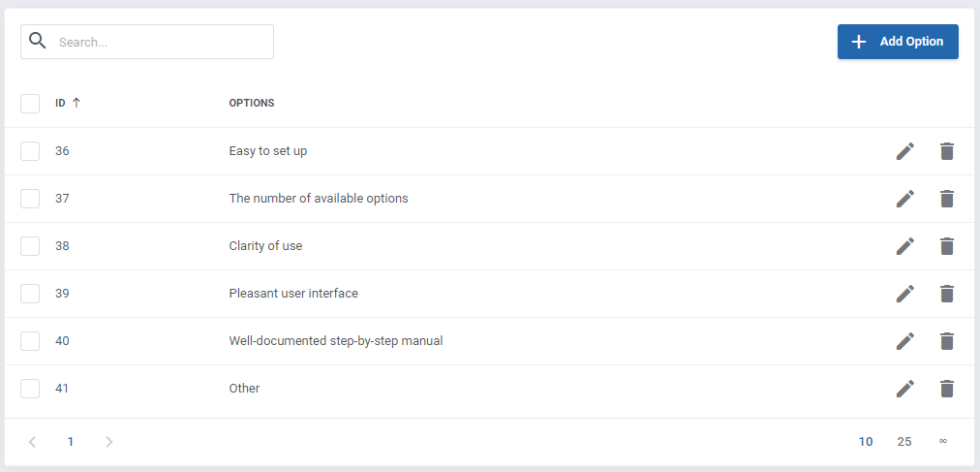
Task: Sort by the ID column header
Action: tap(60, 103)
